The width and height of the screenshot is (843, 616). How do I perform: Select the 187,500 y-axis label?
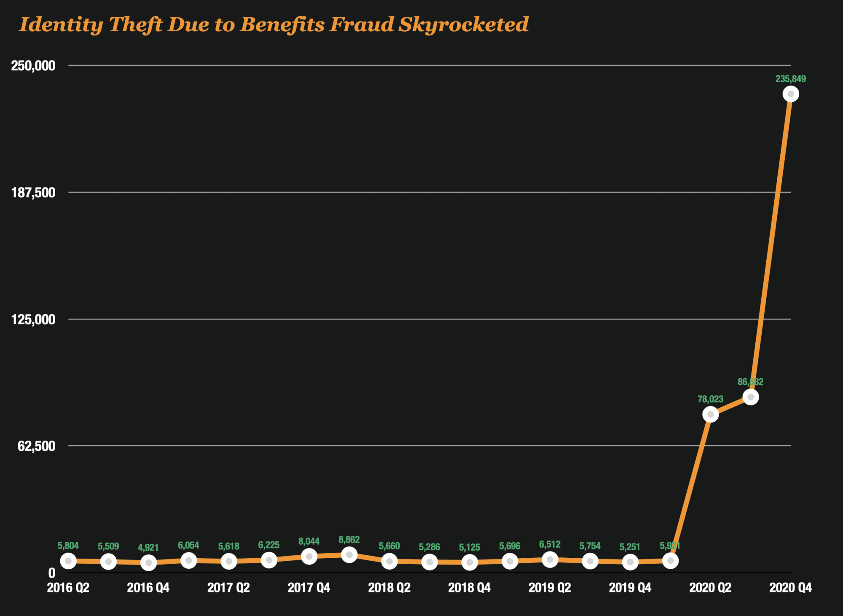click(33, 193)
